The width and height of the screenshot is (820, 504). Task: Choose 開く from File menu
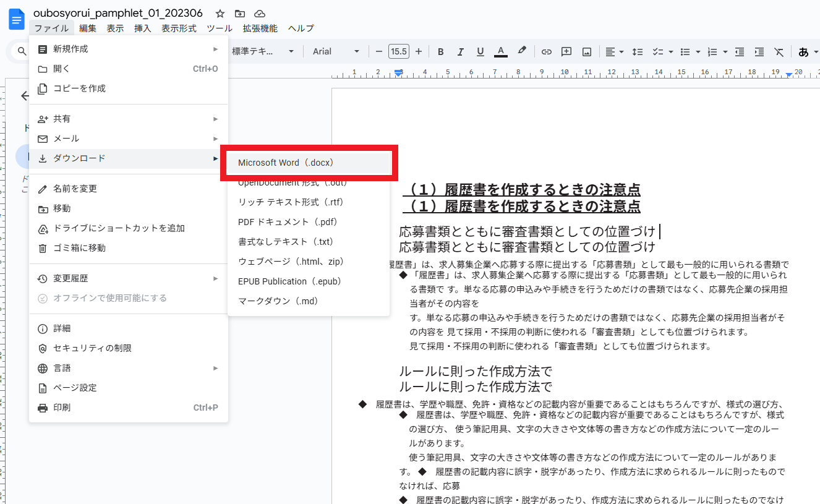[129, 69]
